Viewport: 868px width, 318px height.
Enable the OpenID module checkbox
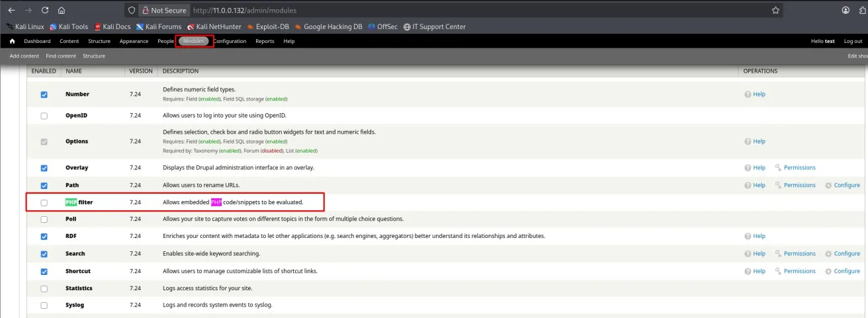click(x=44, y=116)
